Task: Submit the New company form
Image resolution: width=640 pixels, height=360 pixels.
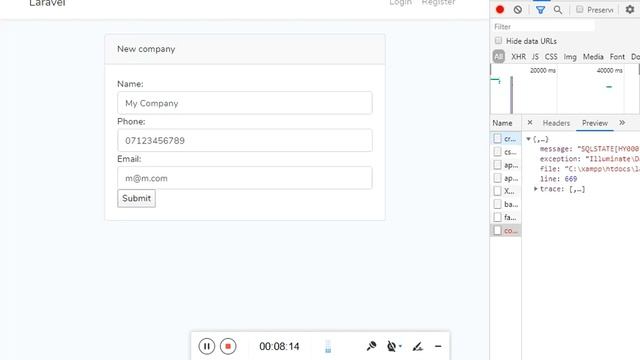Action: 136,198
